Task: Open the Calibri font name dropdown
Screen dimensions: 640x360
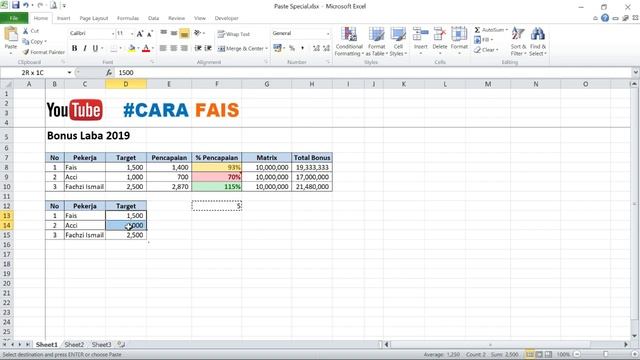Action: (113, 33)
